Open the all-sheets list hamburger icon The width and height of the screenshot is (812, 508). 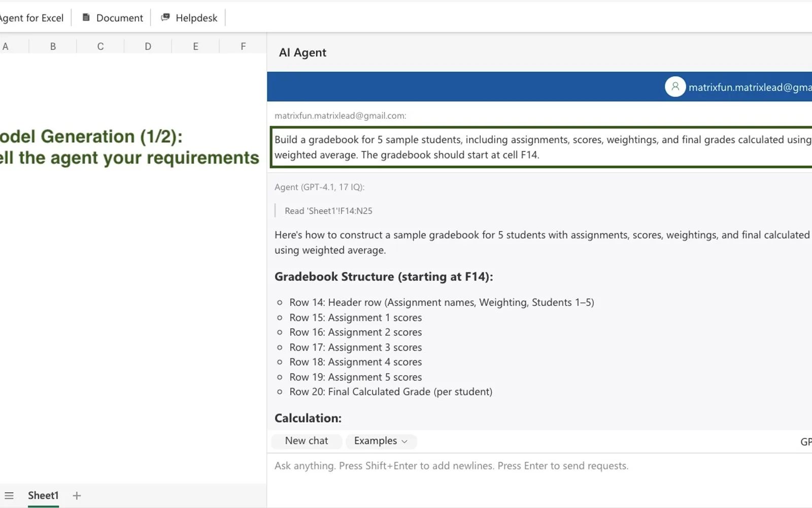[x=9, y=496]
